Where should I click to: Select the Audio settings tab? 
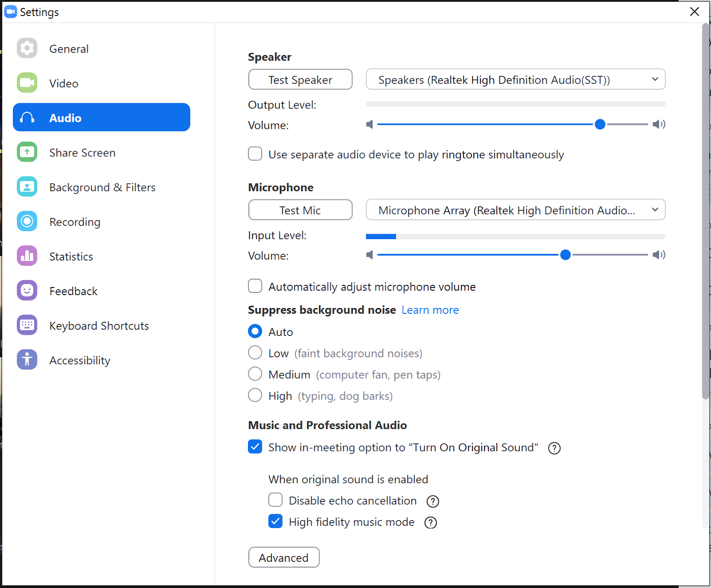coord(102,117)
